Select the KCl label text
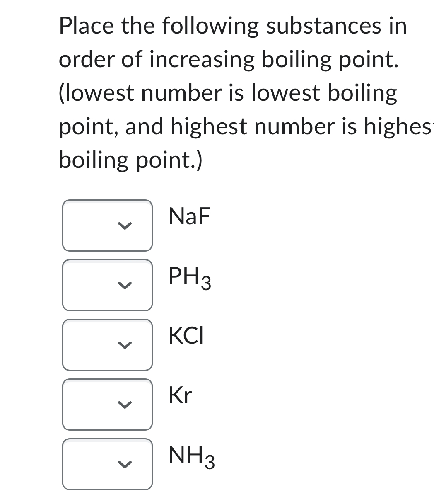This screenshot has height=504, width=434. coord(185,336)
